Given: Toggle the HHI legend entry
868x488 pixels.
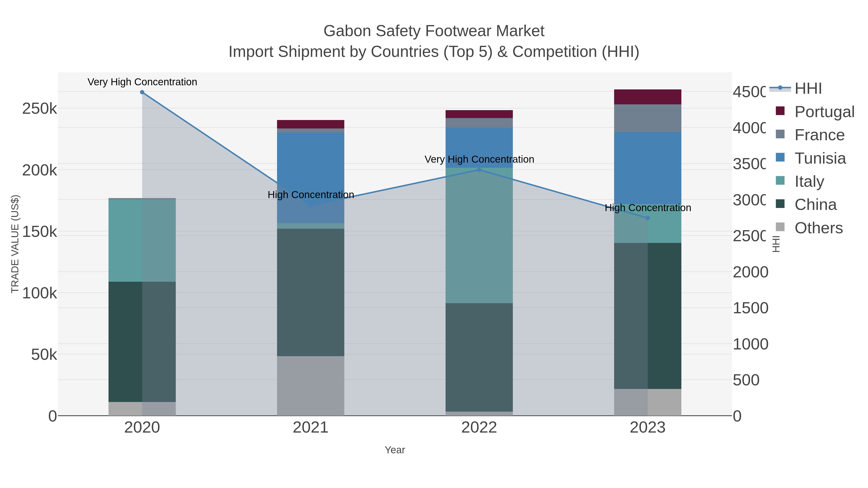Looking at the screenshot, I should 796,89.
